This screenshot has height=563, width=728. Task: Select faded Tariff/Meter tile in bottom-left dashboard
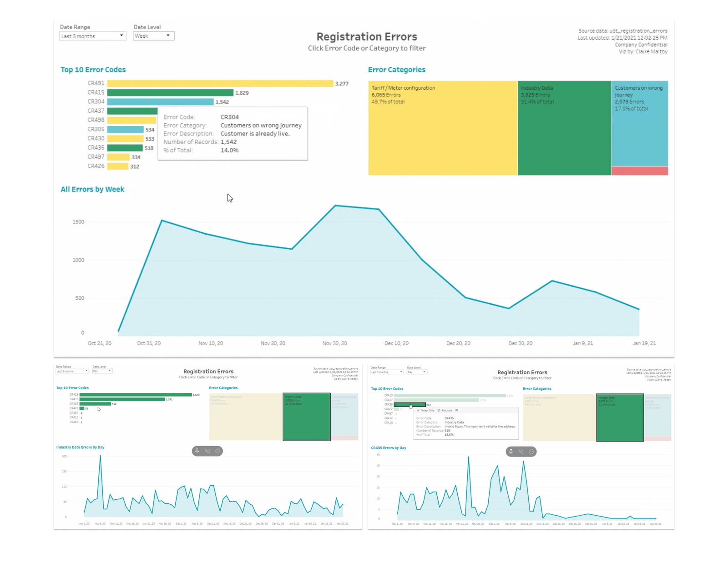(x=246, y=417)
